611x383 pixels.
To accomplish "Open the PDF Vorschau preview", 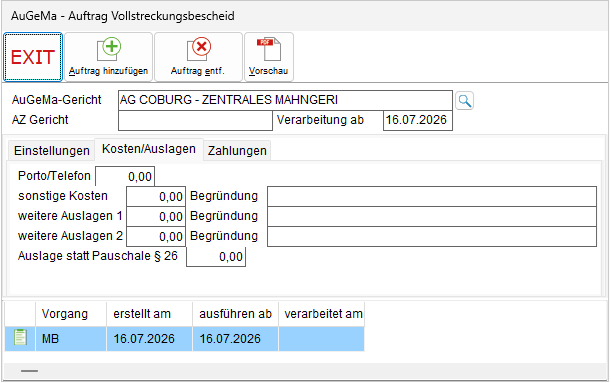I will (x=268, y=57).
